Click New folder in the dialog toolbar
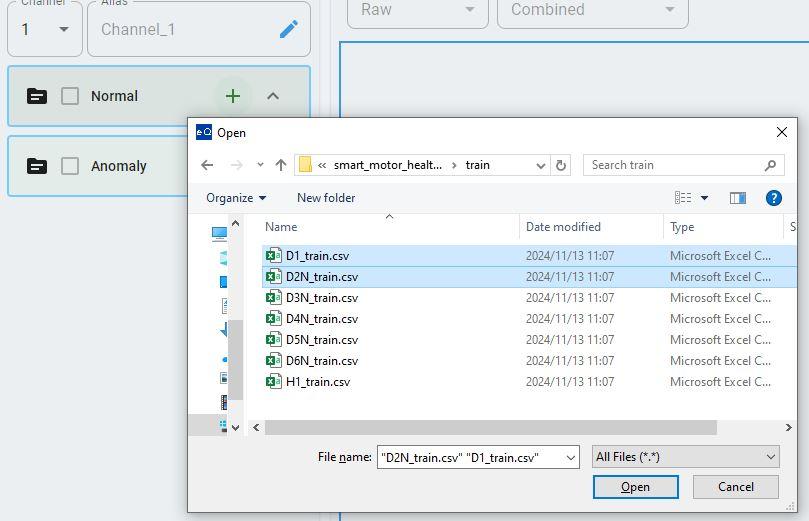 coord(326,198)
